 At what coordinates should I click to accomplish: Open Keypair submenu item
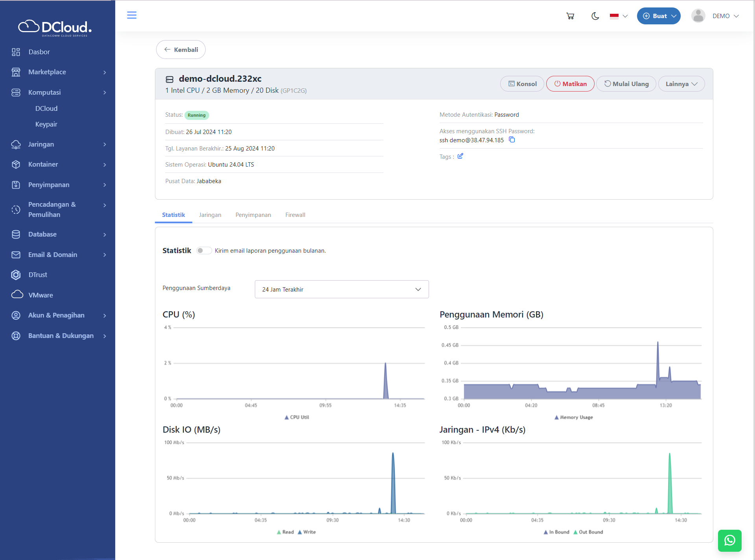coord(46,124)
